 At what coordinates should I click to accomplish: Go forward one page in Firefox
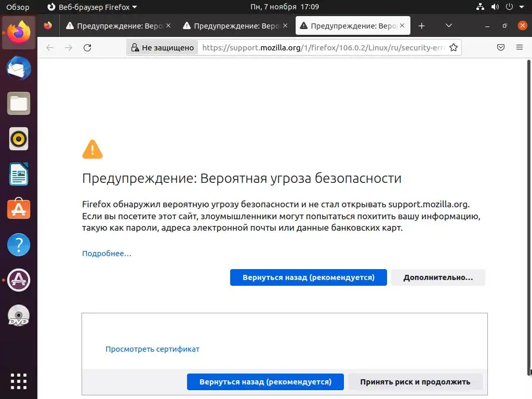[69, 47]
